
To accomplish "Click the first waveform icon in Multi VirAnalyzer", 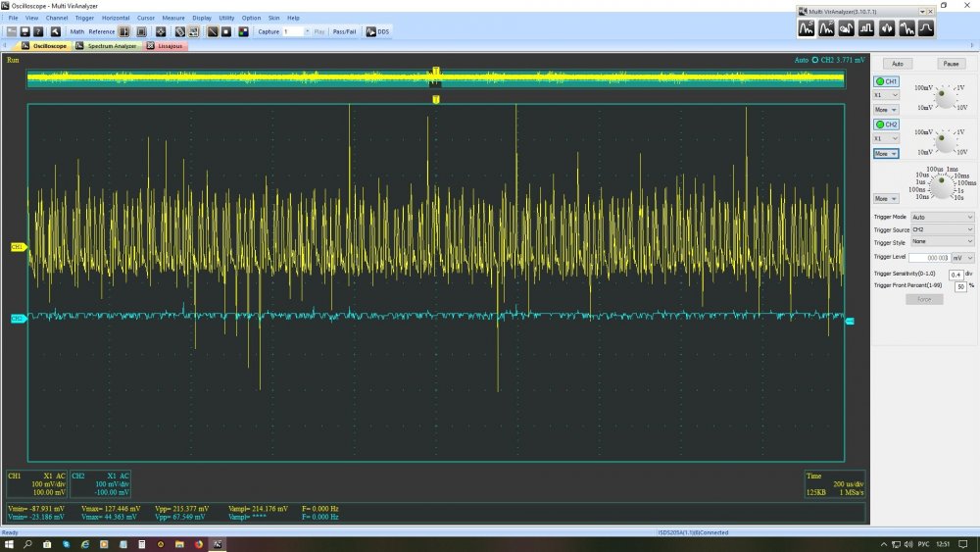I will [x=807, y=27].
